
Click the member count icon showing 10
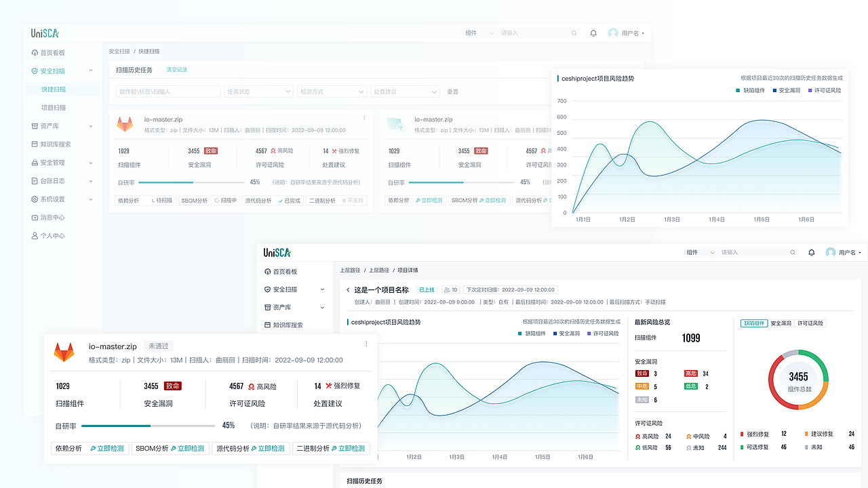[x=451, y=290]
